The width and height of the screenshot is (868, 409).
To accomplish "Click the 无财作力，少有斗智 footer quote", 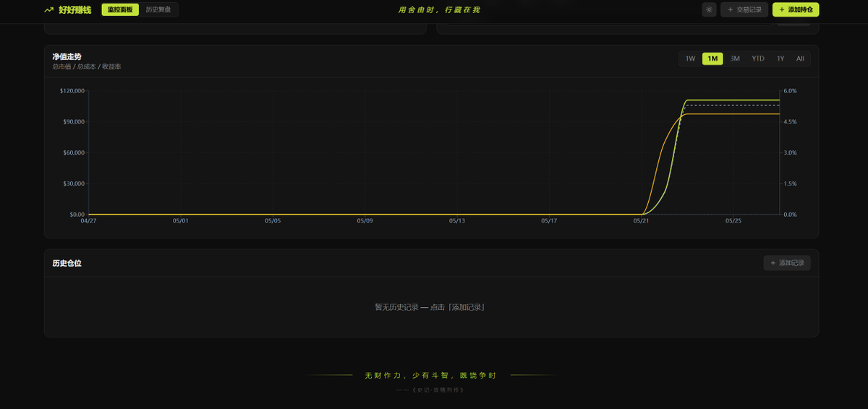I will coord(430,375).
